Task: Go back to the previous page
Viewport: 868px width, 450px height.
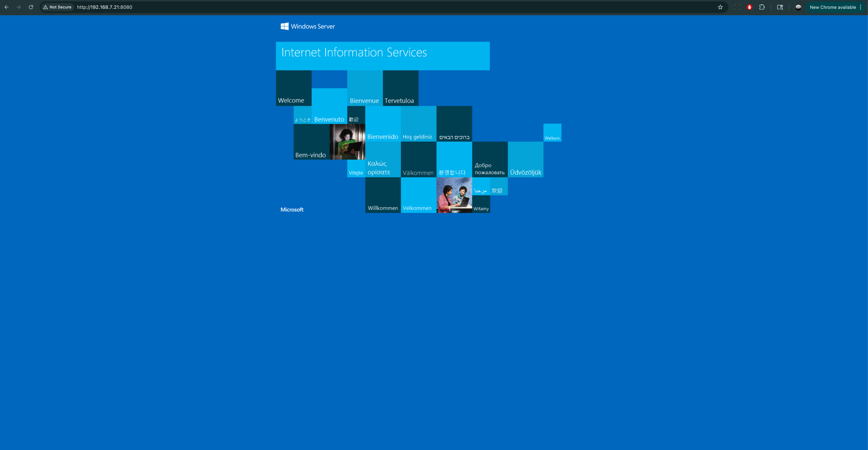Action: [6, 7]
